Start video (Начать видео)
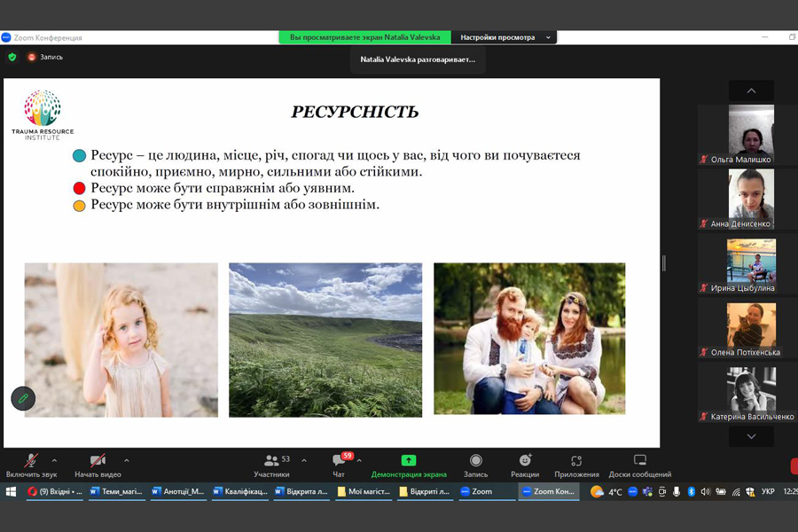The height and width of the screenshot is (532, 798). tap(98, 461)
